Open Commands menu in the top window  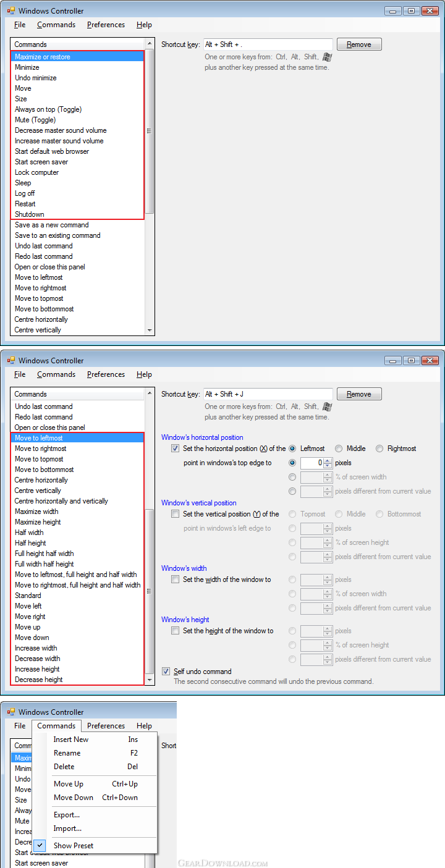click(x=56, y=25)
